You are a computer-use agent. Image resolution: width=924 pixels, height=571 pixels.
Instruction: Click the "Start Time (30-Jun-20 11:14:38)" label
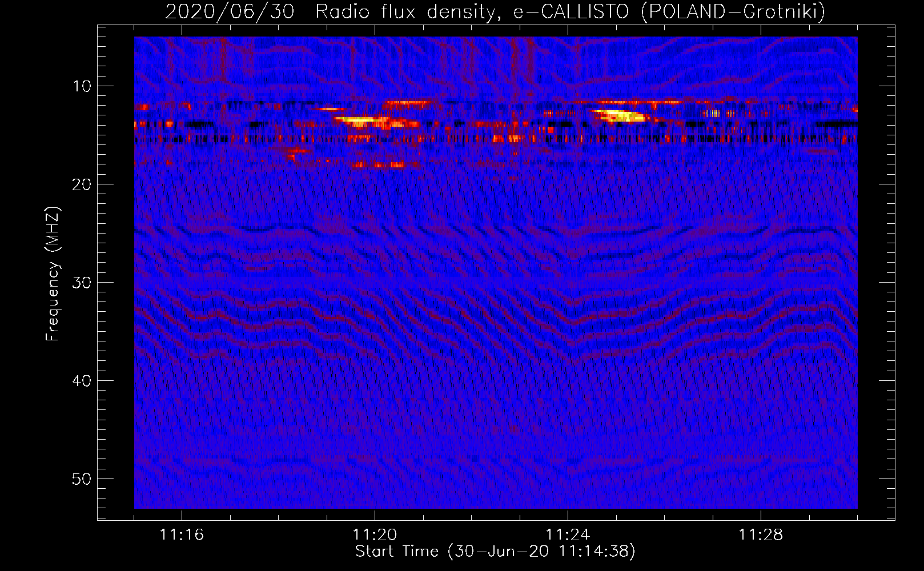495,552
